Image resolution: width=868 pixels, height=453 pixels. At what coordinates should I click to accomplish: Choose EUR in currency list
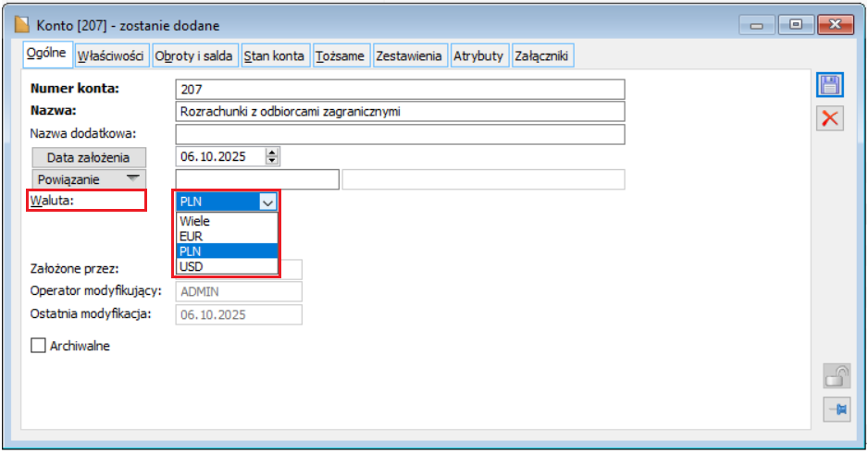point(227,236)
